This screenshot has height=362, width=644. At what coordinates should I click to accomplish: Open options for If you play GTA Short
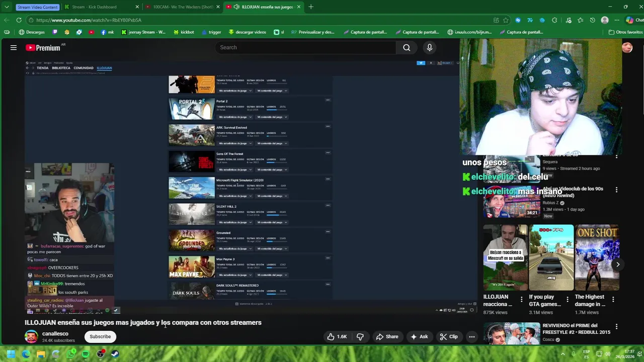tap(567, 300)
